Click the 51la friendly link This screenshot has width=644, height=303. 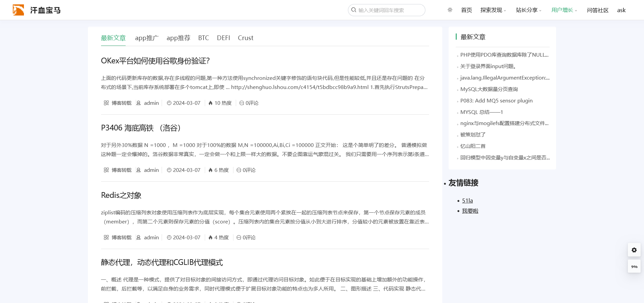click(x=468, y=201)
